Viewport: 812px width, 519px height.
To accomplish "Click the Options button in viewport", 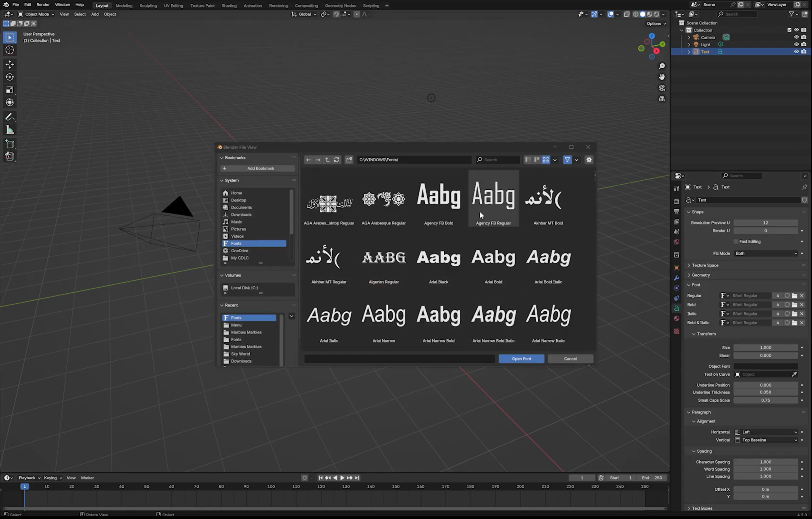I will (656, 24).
